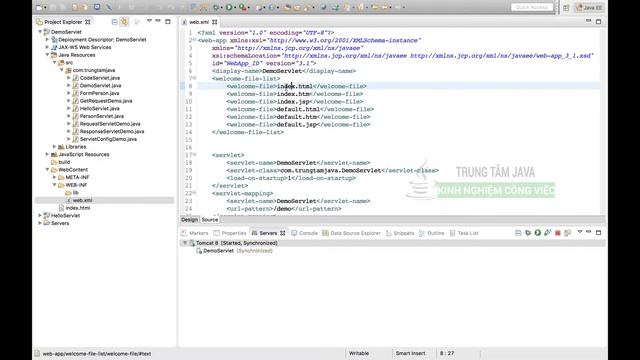Run the application with green play icon
The height and width of the screenshot is (360, 640).
coord(229,7)
